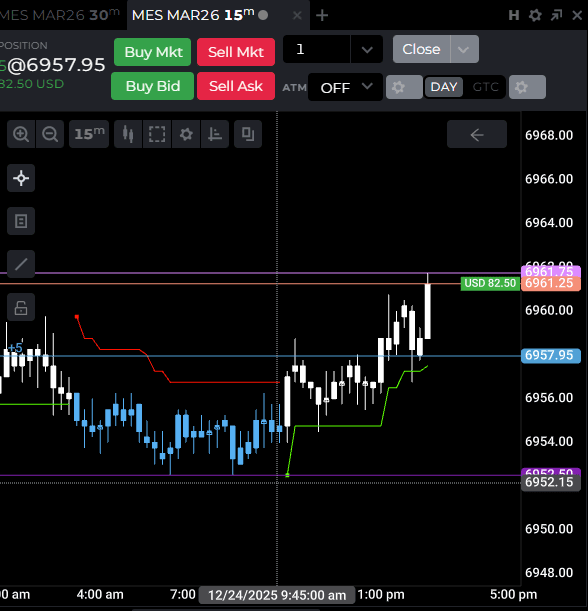Toggle the drawings lock icon

pos(21,307)
